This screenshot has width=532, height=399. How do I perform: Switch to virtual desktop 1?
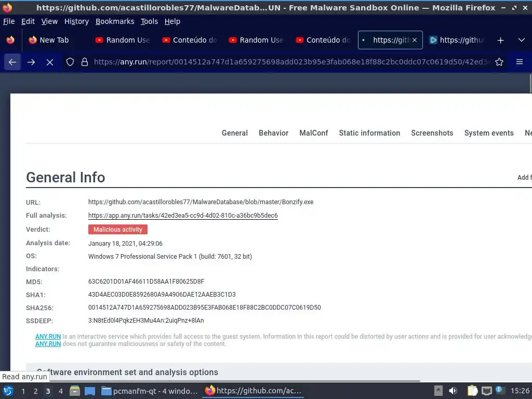click(23, 391)
